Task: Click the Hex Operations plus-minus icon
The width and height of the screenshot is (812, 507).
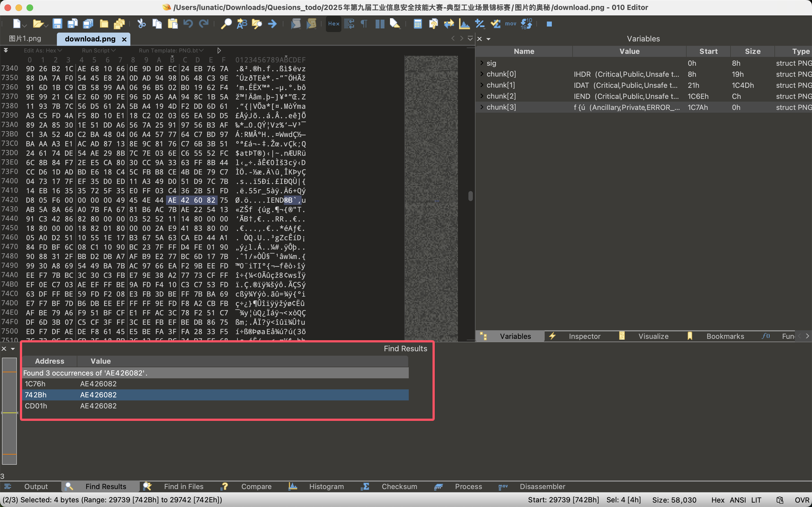Action: (x=480, y=23)
